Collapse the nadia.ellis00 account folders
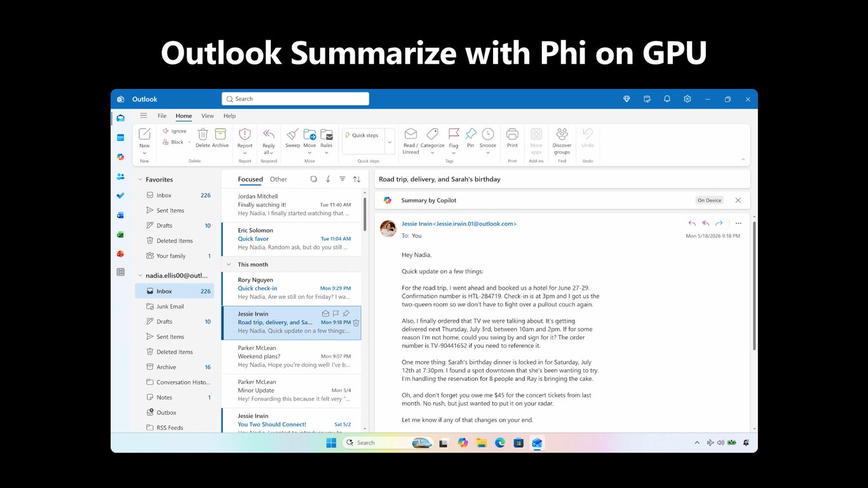Image resolution: width=868 pixels, height=488 pixels. click(140, 276)
